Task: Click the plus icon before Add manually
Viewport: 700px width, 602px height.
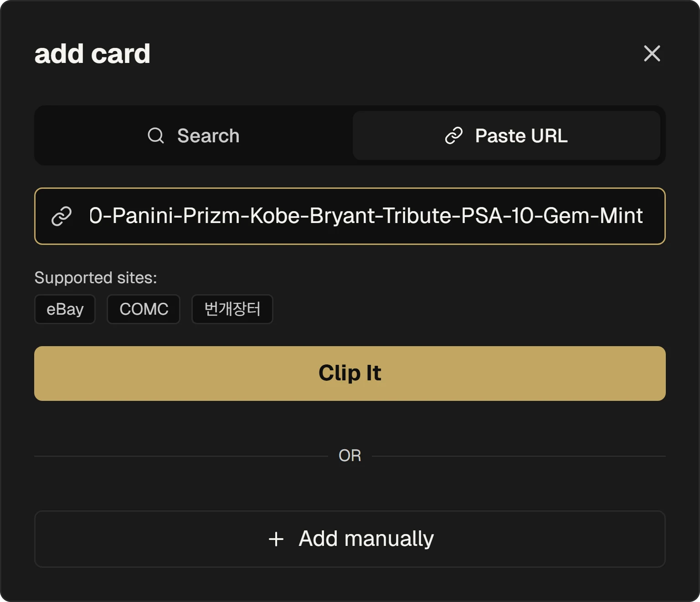Action: pyautogui.click(x=276, y=539)
